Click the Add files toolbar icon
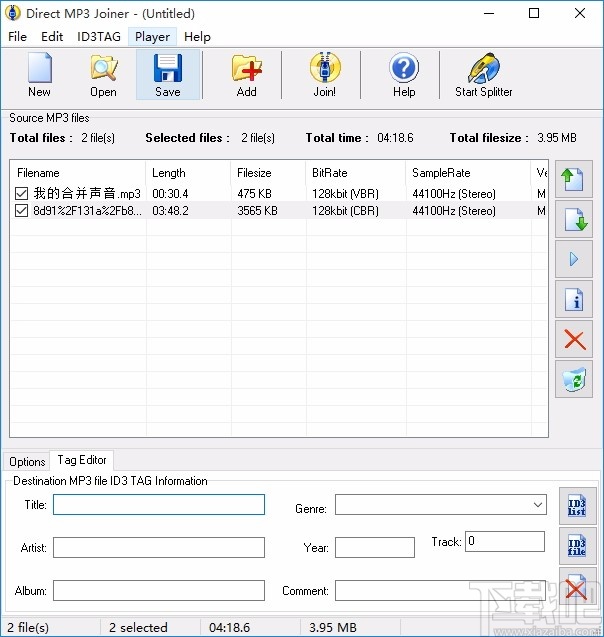The height and width of the screenshot is (637, 604). coord(247,75)
